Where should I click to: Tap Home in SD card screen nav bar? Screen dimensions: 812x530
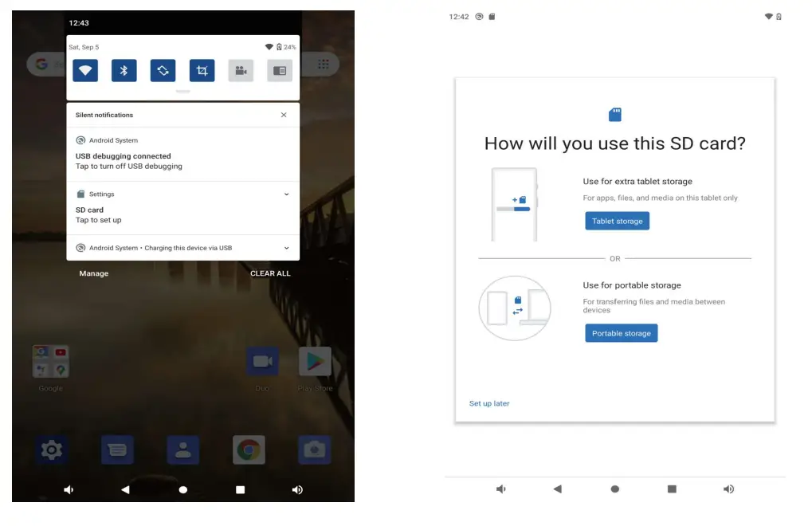(614, 489)
